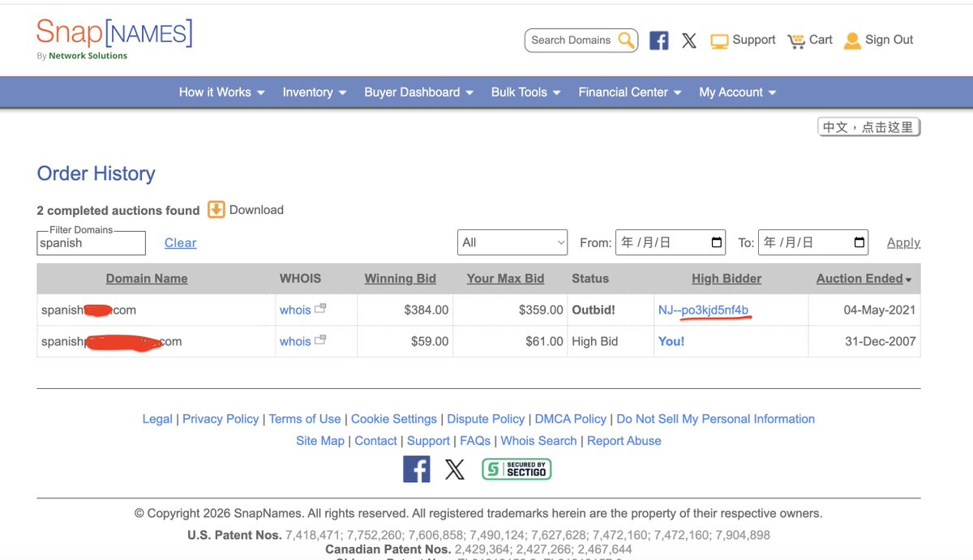Open the Cookie Settings link
The width and height of the screenshot is (973, 560).
(x=394, y=419)
